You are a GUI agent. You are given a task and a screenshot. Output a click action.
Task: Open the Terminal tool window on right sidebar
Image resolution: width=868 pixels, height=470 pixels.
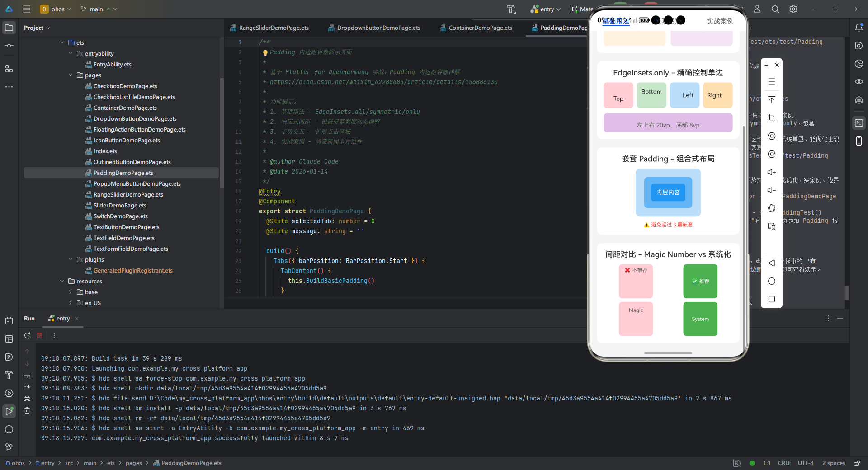[859, 123]
